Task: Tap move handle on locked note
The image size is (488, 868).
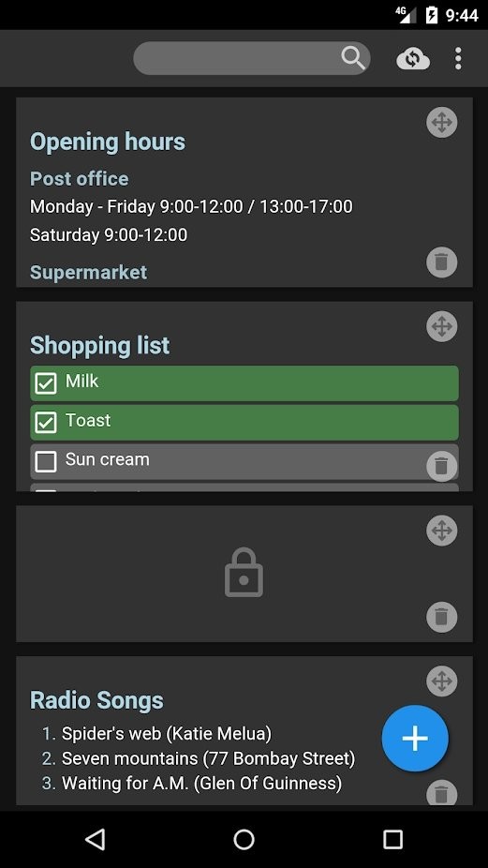Action: pyautogui.click(x=441, y=531)
